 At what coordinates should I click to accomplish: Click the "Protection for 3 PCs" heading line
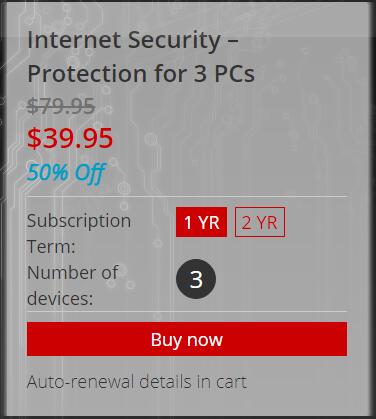(x=141, y=73)
